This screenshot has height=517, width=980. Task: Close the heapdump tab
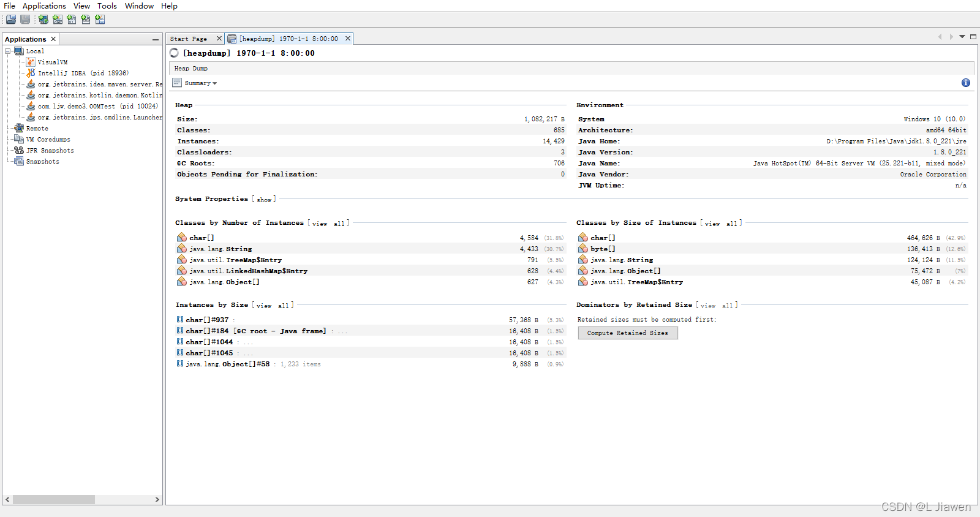348,39
